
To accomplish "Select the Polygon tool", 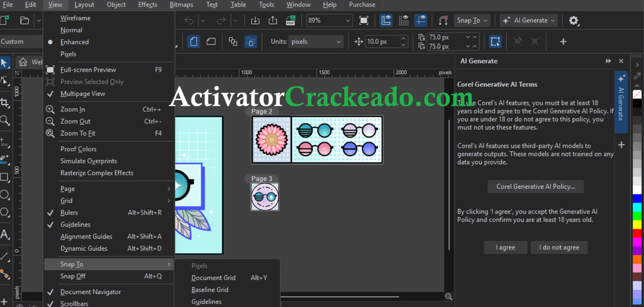I will pos(5,212).
